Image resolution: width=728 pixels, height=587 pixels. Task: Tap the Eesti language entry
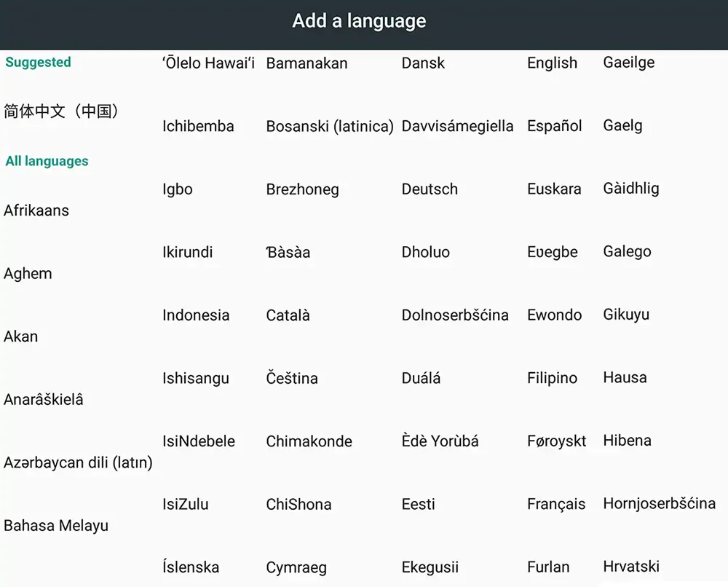pyautogui.click(x=419, y=504)
